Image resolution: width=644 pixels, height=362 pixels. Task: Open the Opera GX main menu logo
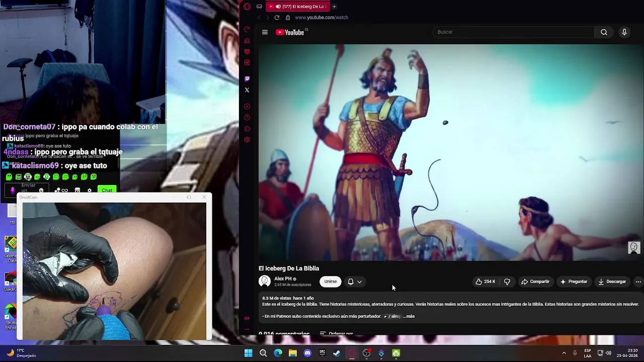[247, 7]
